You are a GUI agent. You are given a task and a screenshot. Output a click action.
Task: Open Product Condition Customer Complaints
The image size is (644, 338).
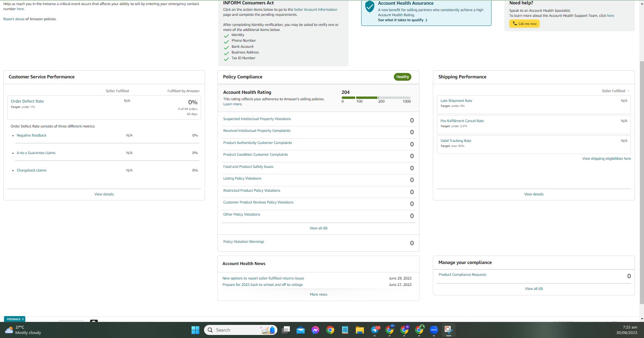click(256, 154)
